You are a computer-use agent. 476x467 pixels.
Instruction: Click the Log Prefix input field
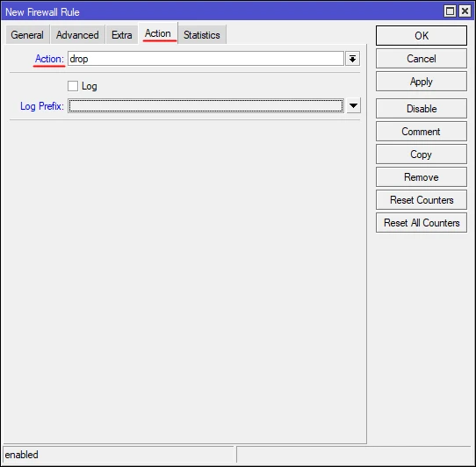click(x=206, y=106)
